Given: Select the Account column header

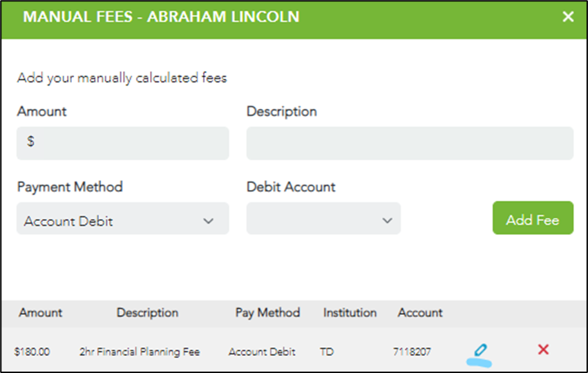Looking at the screenshot, I should [x=420, y=312].
